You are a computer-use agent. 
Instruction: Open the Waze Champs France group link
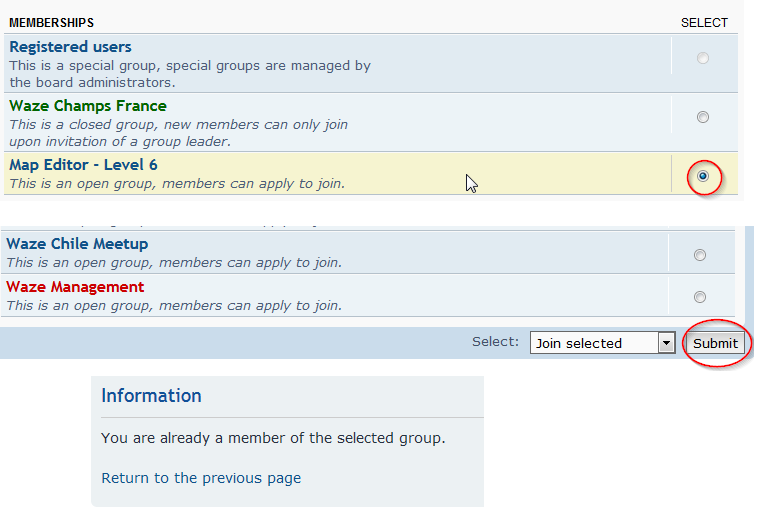click(88, 106)
